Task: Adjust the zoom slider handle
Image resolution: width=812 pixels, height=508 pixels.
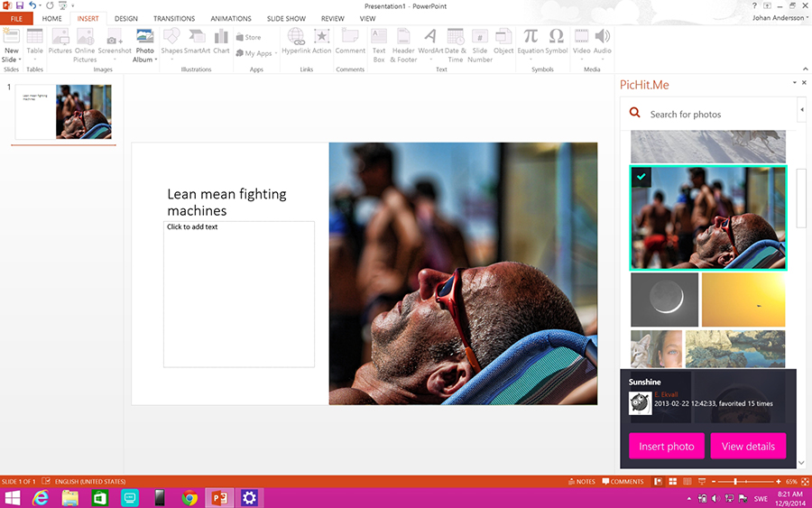Action: point(734,482)
